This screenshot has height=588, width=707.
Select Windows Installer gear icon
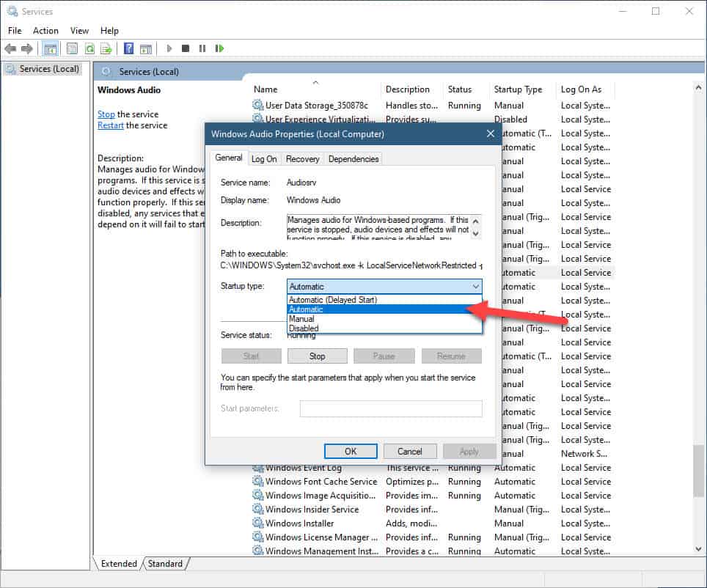[257, 523]
